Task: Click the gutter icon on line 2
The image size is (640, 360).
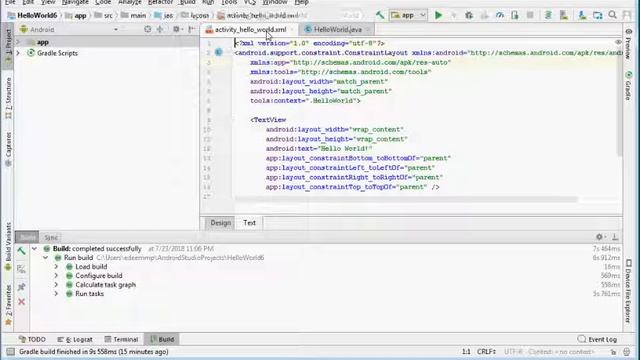Action: click(x=219, y=52)
